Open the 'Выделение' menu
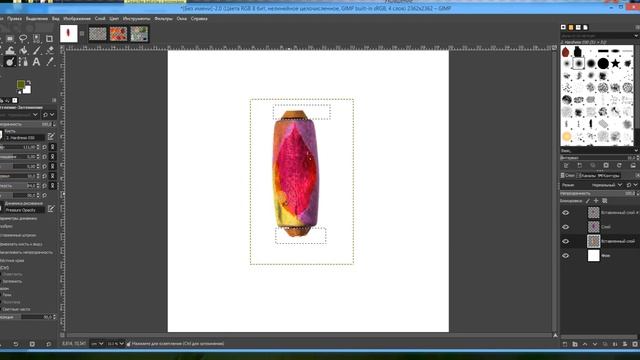640x360 pixels. coord(37,19)
